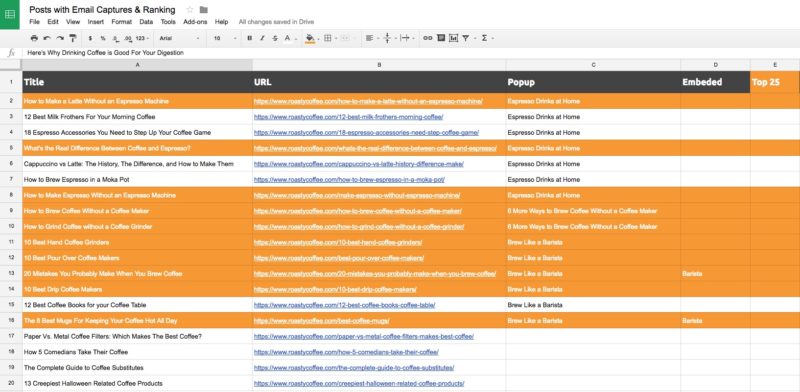Screen dimensions: 800x392
Task: Open the 10-best-hand-coffee-grinders link
Action: click(338, 242)
